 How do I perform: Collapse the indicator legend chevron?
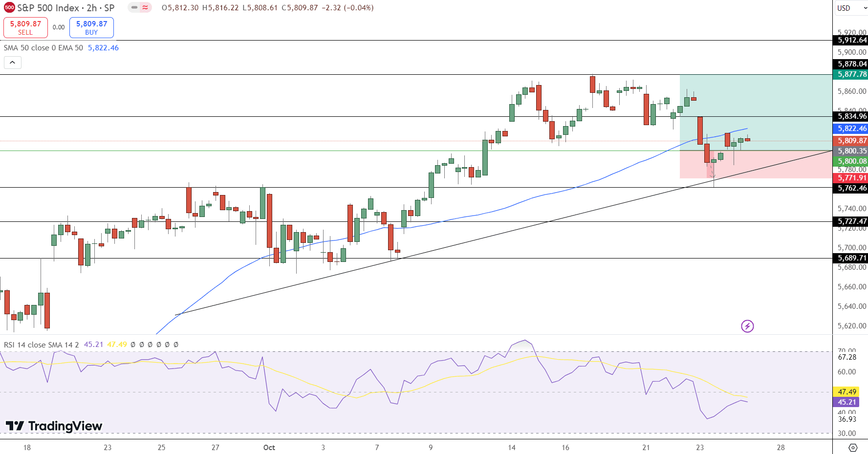point(13,63)
